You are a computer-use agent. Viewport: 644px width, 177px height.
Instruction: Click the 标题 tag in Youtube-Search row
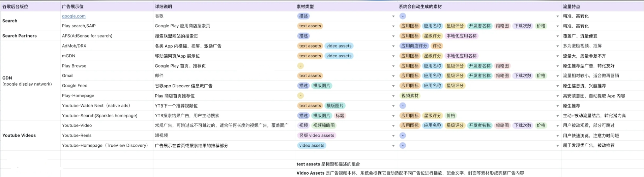point(340,116)
